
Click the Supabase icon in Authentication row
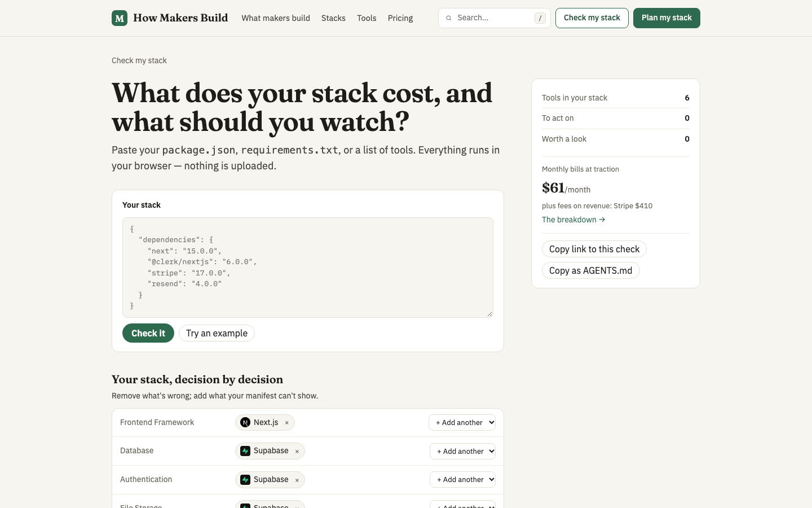tap(245, 480)
